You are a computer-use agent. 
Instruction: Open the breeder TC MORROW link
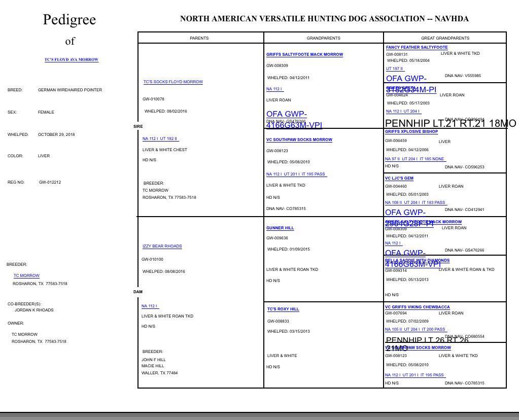(26, 275)
